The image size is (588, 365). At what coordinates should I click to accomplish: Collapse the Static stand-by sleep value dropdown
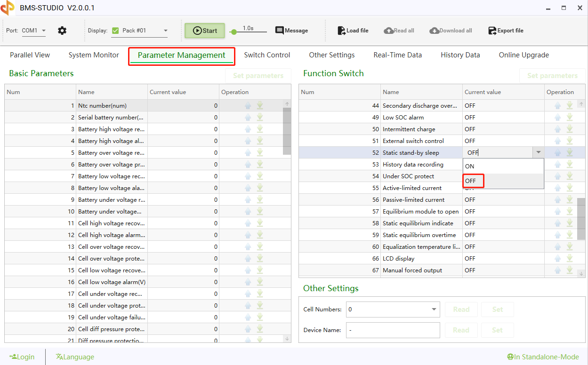538,152
